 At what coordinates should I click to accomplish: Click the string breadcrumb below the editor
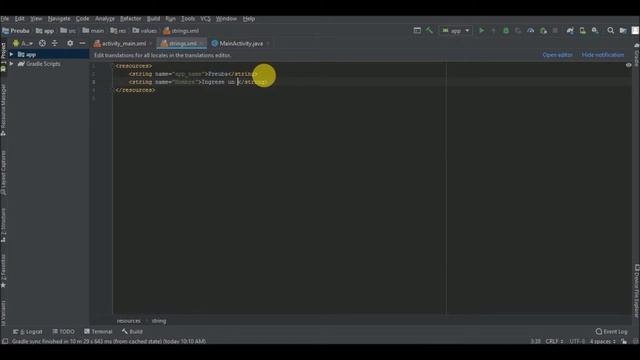[159, 321]
